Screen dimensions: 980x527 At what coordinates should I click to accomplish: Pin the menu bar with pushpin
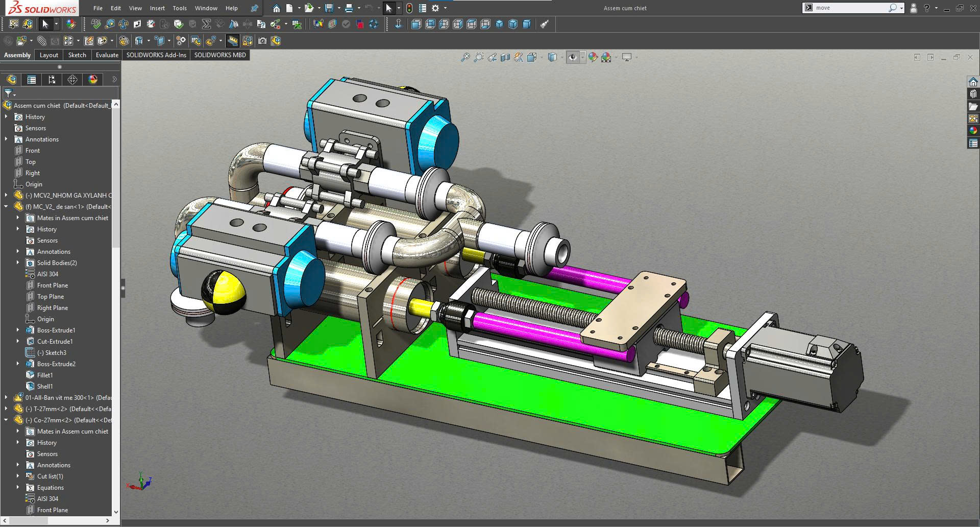pos(254,8)
